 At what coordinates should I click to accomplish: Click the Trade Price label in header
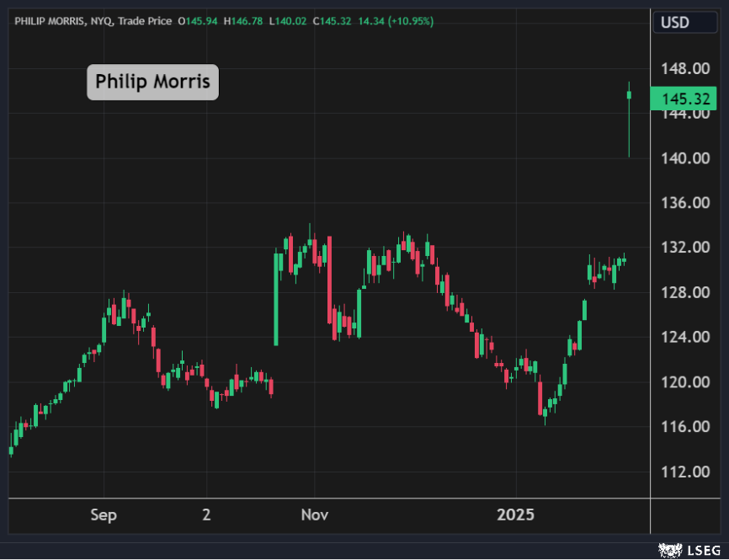click(145, 21)
